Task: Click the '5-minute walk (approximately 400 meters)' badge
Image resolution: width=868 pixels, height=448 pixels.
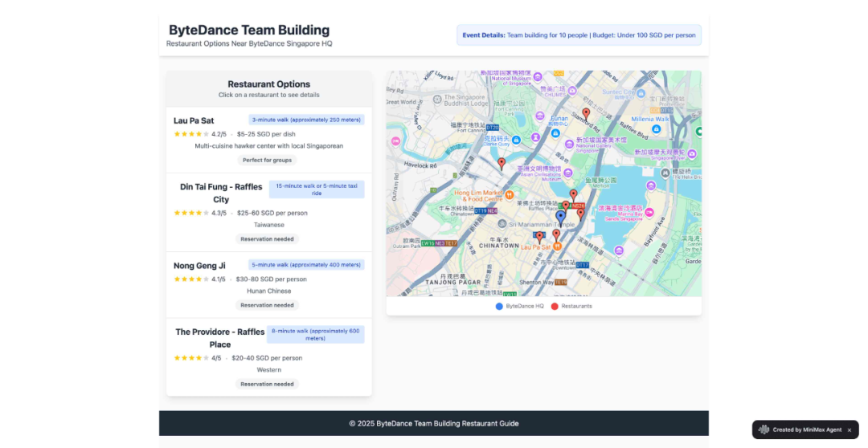Action: point(306,265)
